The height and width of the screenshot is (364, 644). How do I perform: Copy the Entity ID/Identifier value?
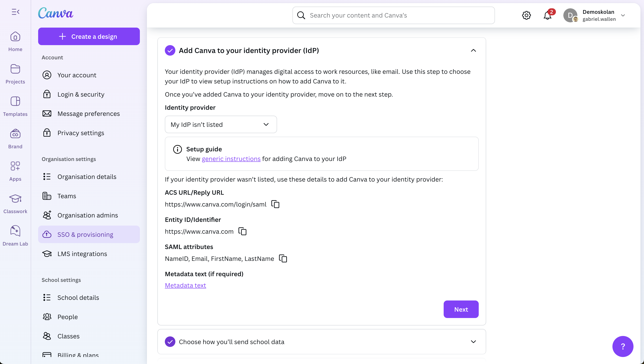(242, 231)
